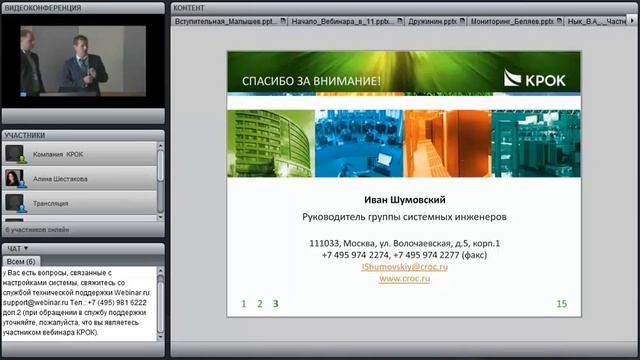Go to slide page 2 link
This screenshot has width=640, height=360.
click(x=260, y=304)
